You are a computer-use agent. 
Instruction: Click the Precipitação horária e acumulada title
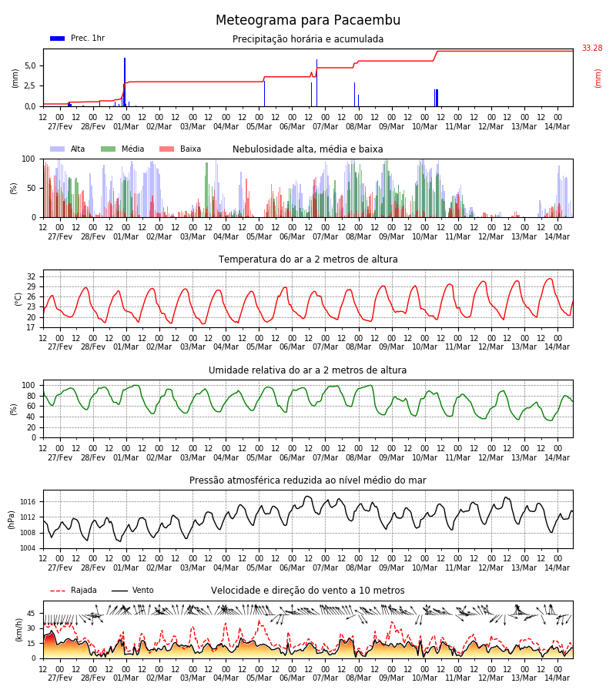(x=308, y=39)
